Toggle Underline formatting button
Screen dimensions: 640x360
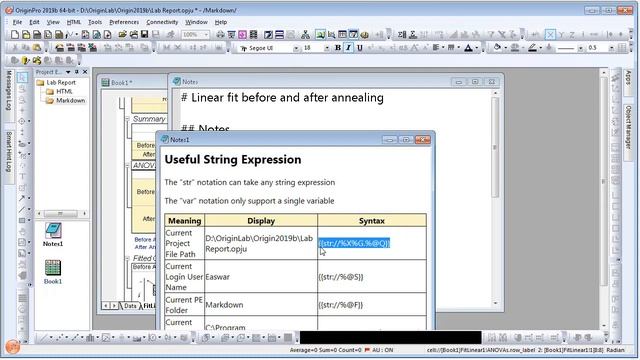pos(360,48)
